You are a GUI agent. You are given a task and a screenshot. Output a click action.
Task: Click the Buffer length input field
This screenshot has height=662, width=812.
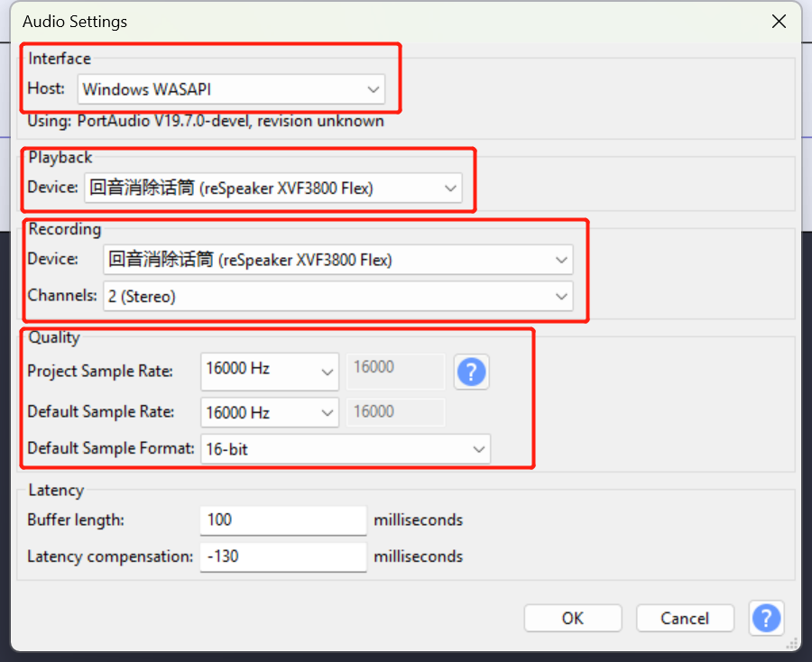(x=282, y=519)
